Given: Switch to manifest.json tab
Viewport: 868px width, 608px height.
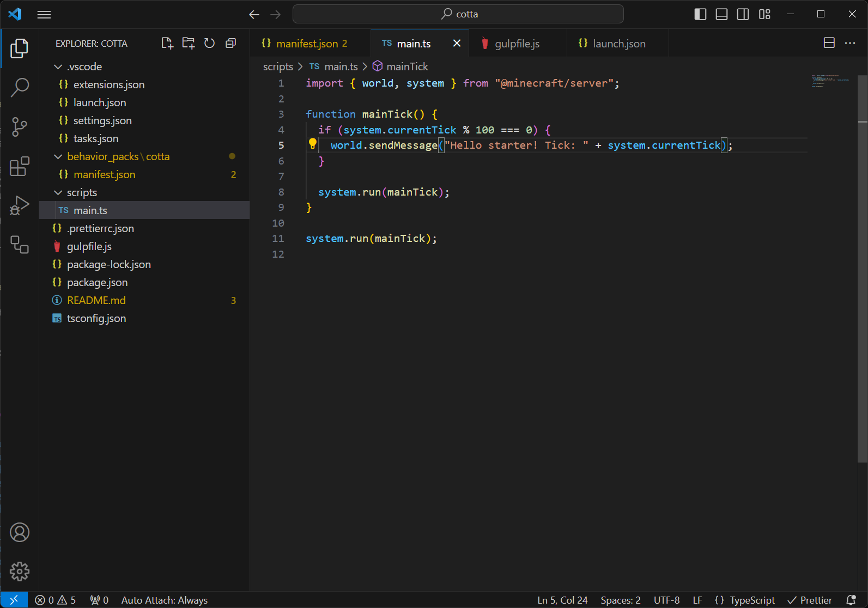Looking at the screenshot, I should pos(311,43).
